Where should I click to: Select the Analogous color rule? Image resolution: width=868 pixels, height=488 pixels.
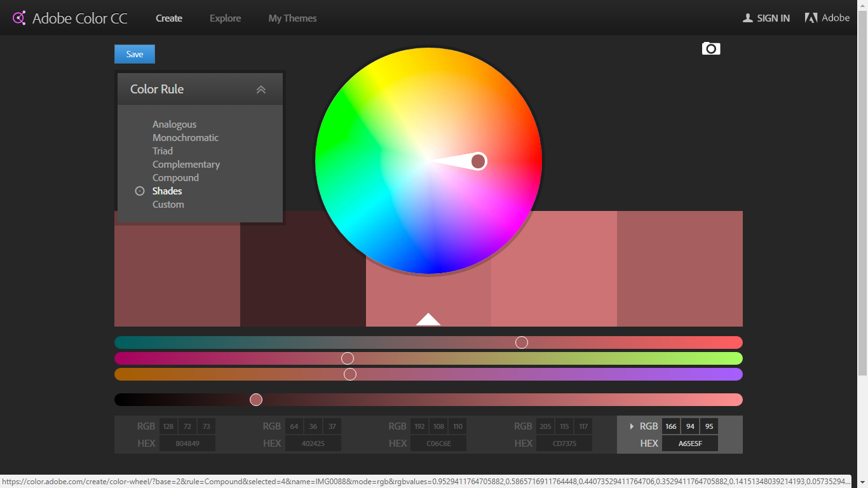pyautogui.click(x=174, y=125)
